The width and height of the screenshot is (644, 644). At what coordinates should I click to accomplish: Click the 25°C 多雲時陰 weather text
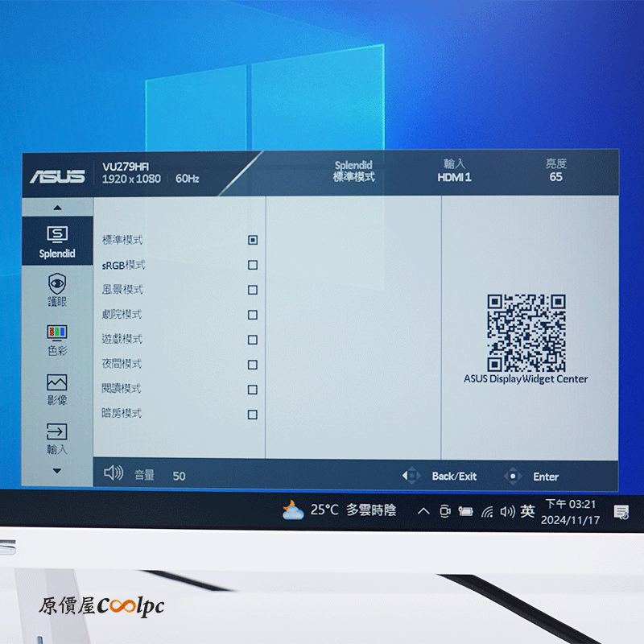353,510
